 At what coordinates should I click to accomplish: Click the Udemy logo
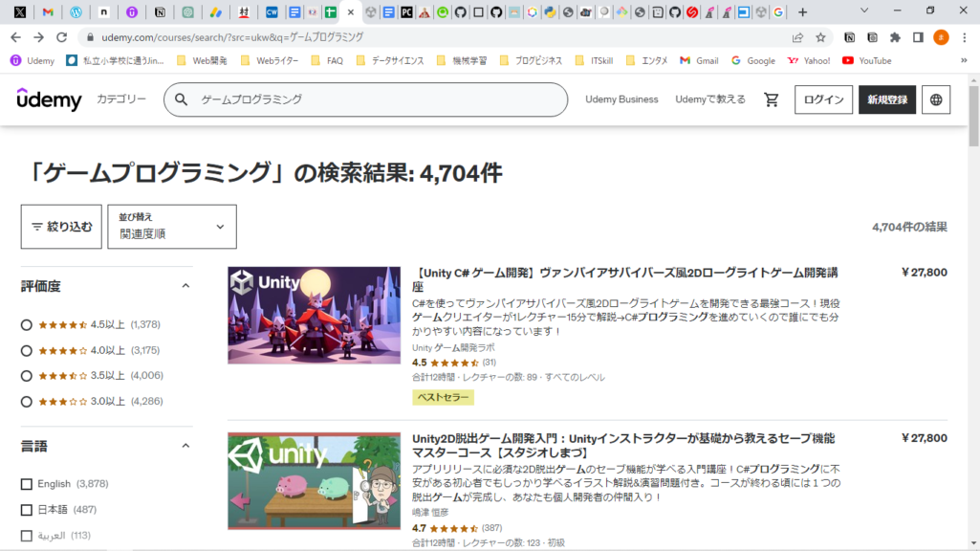49,99
